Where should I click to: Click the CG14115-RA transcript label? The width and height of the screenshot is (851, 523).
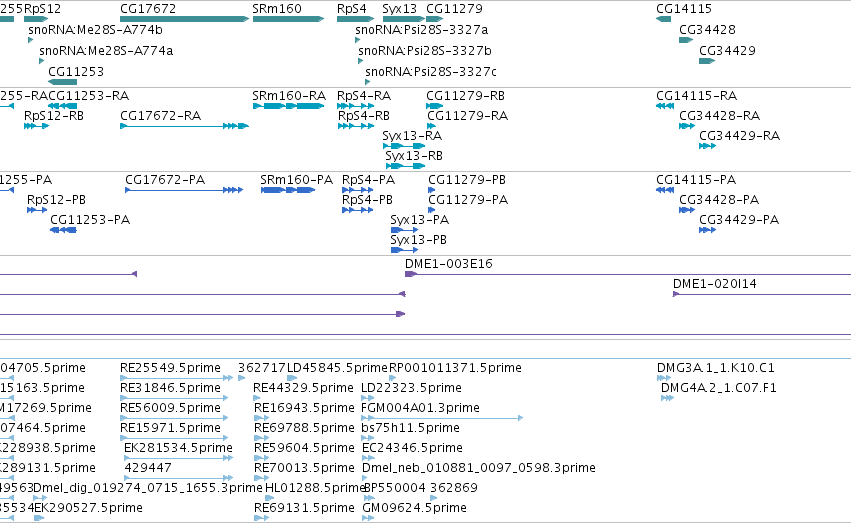click(696, 95)
